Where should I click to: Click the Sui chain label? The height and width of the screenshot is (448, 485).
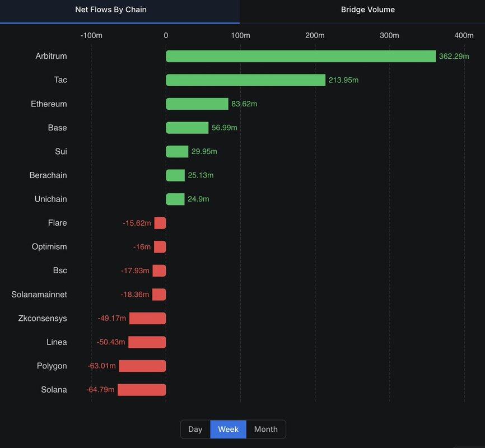(61, 151)
